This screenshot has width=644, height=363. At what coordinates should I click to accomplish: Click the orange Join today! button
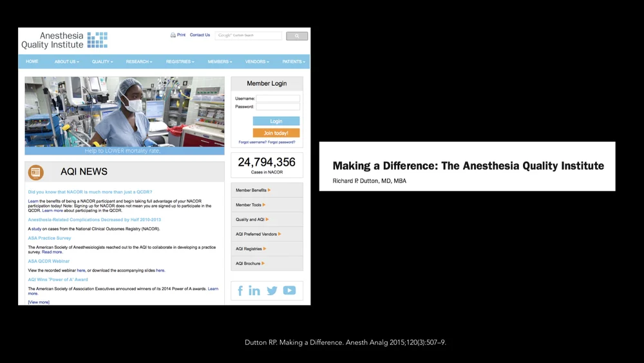(276, 133)
